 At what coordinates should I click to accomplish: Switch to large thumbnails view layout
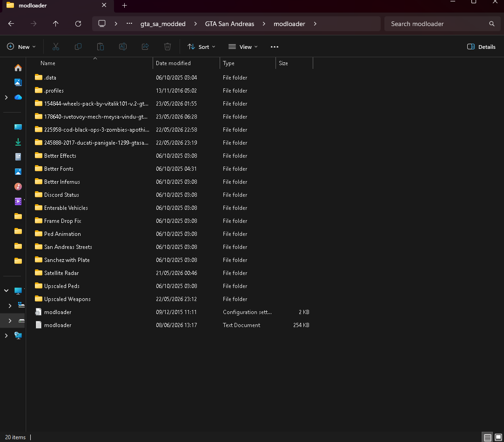498,437
